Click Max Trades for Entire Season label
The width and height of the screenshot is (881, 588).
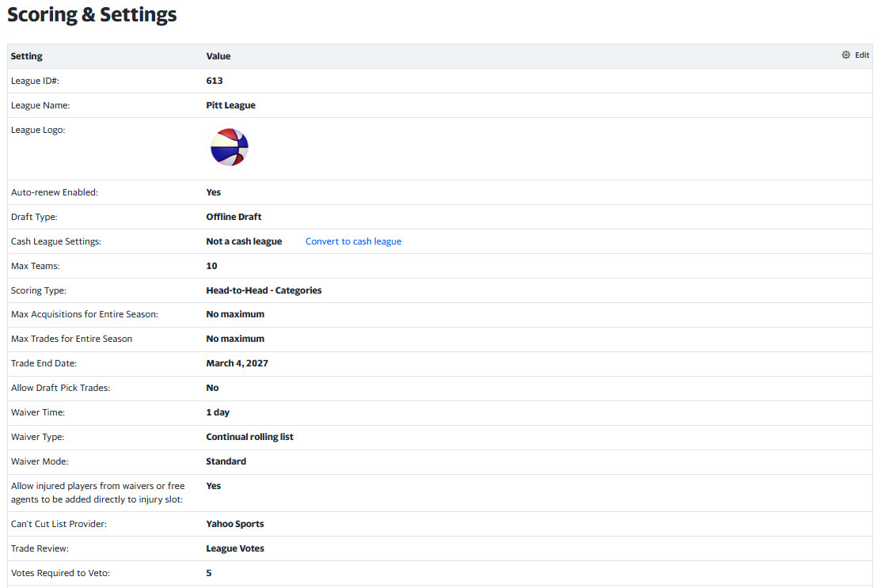coord(71,340)
